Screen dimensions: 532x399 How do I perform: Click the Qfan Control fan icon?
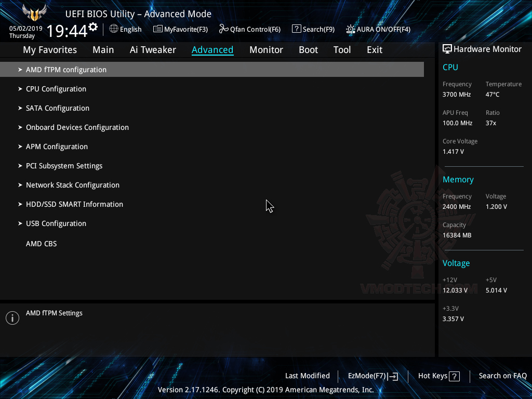[x=223, y=29]
